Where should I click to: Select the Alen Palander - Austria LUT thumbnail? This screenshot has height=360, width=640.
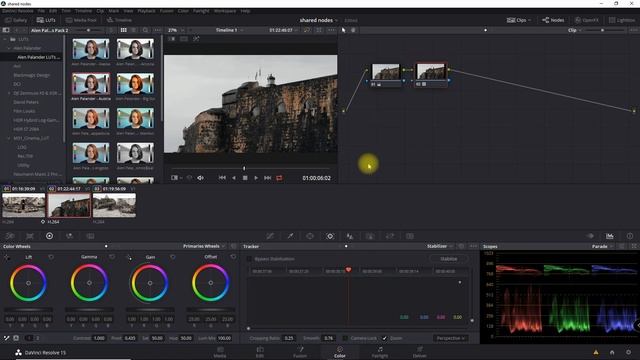point(91,84)
